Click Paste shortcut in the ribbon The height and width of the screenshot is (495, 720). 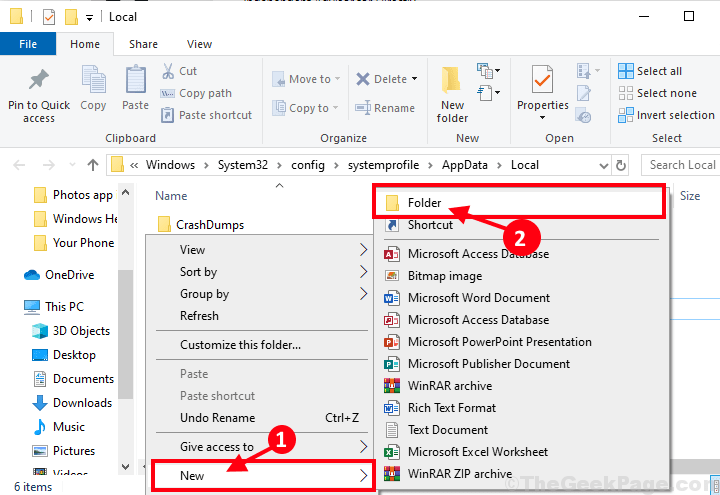(206, 115)
